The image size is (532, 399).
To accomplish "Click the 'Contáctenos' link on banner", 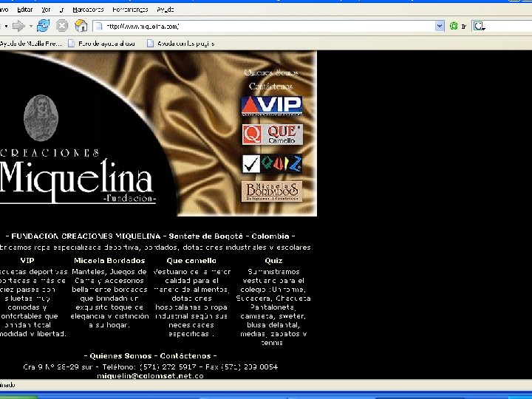I will click(270, 86).
